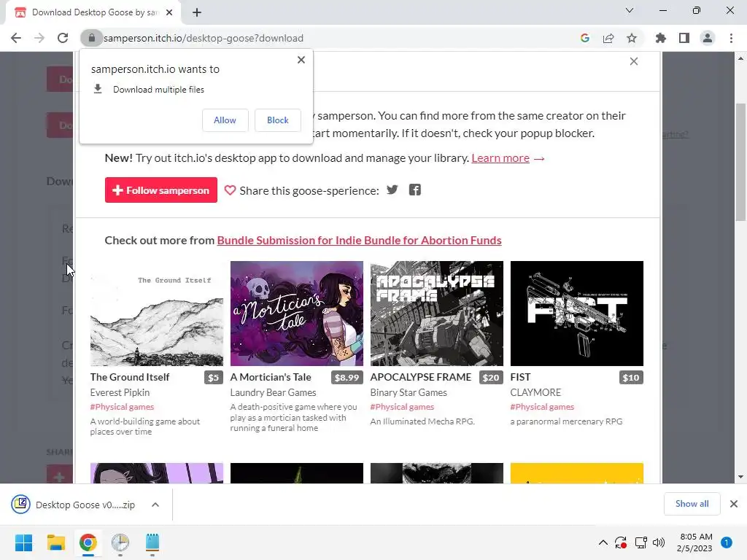Open The Ground Itself thumbnail
This screenshot has width=747, height=560.
pyautogui.click(x=157, y=314)
